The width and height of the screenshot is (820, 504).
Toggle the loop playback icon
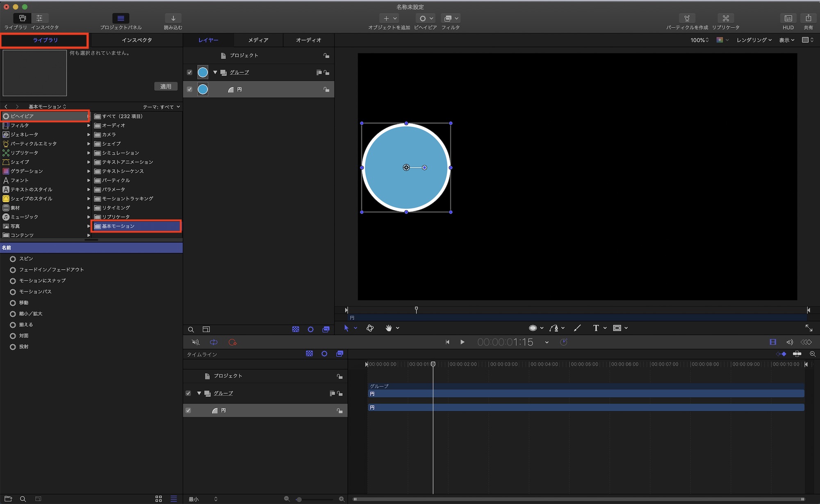click(214, 342)
